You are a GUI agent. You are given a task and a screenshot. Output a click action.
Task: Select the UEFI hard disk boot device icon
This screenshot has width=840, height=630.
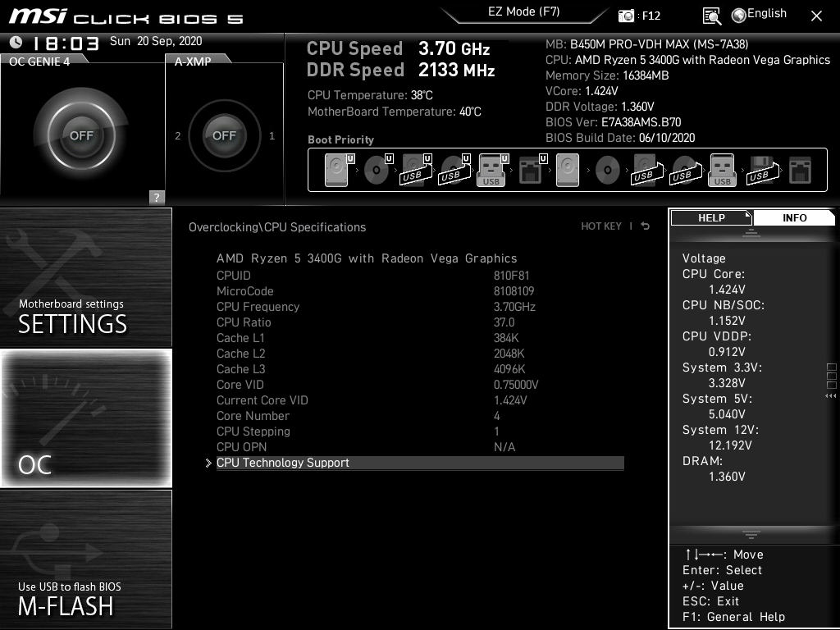339,170
